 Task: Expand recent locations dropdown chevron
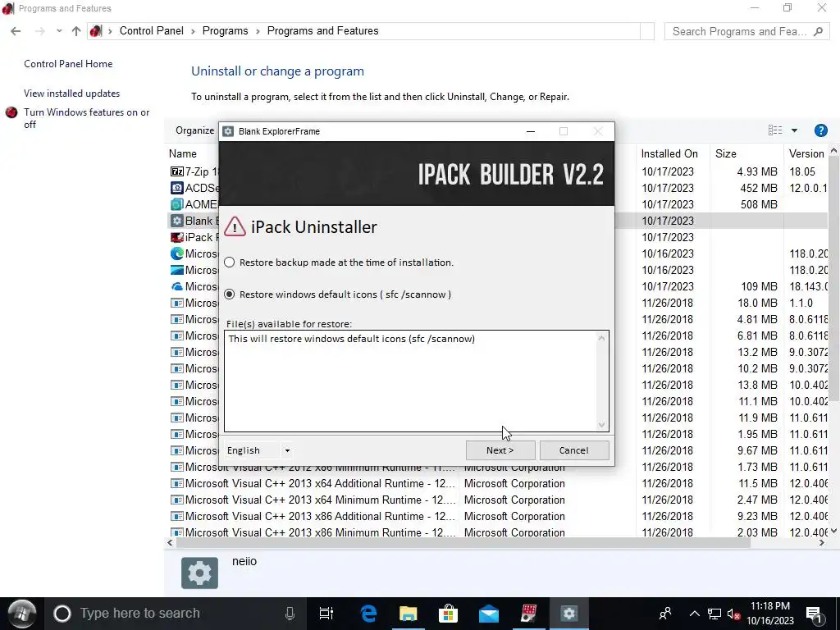coord(59,31)
